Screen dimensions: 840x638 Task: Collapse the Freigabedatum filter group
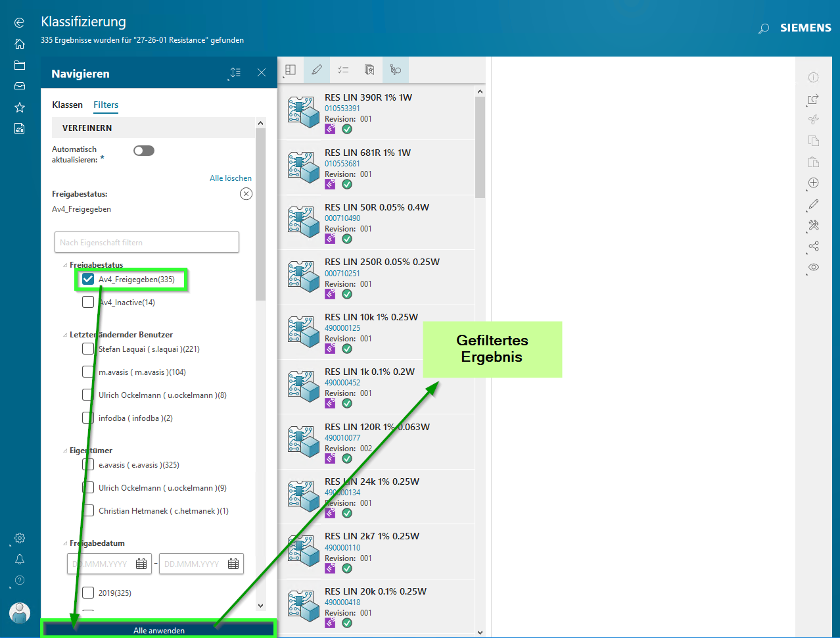[x=65, y=543]
